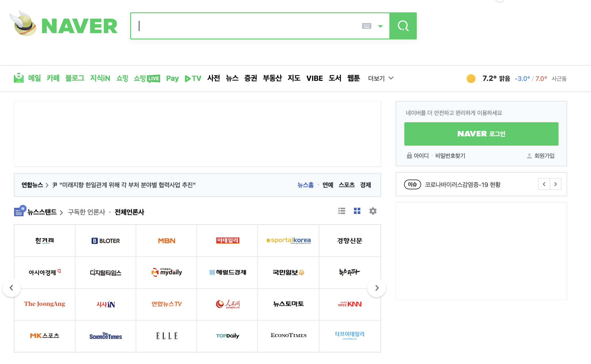The image size is (591, 364).
Task: Open the MBN press tile
Action: click(166, 241)
